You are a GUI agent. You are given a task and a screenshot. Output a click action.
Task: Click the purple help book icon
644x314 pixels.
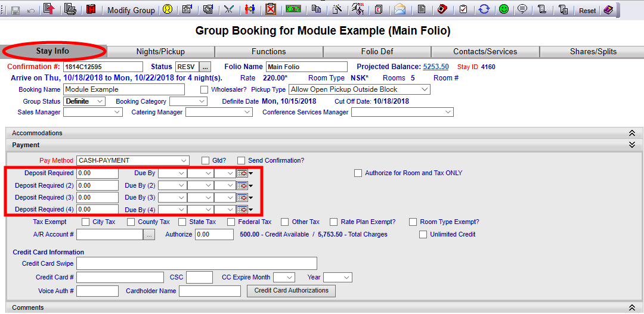(x=608, y=10)
